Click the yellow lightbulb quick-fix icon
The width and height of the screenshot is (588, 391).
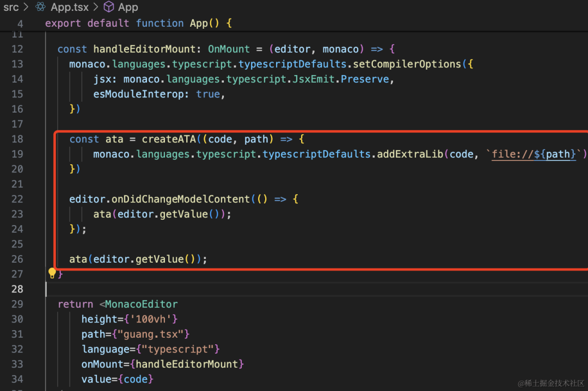52,274
